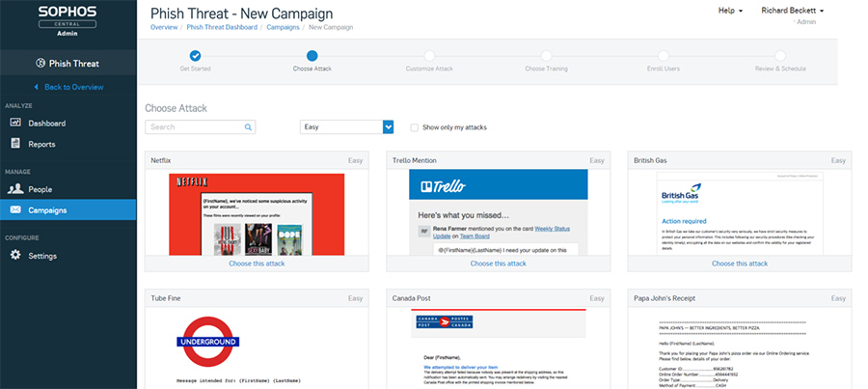The width and height of the screenshot is (868, 389).
Task: Click the Customize Attack step circle
Action: 429,55
